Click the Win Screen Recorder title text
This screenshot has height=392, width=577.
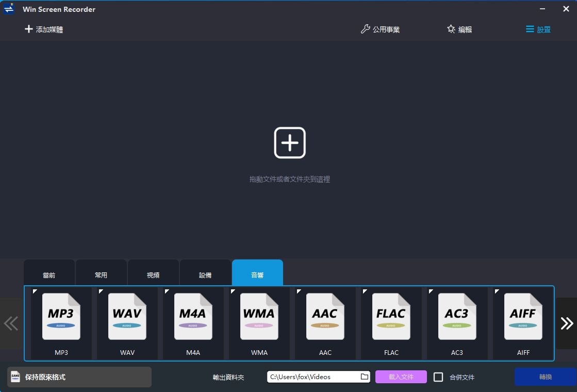59,9
